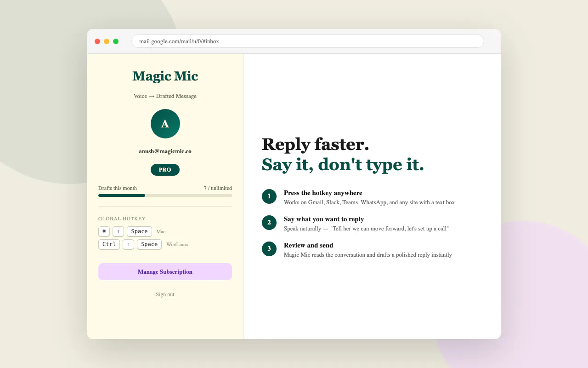Screen dimensions: 588x368
Task: Click the GLOBAL HOTKEY section label
Action: (122, 219)
